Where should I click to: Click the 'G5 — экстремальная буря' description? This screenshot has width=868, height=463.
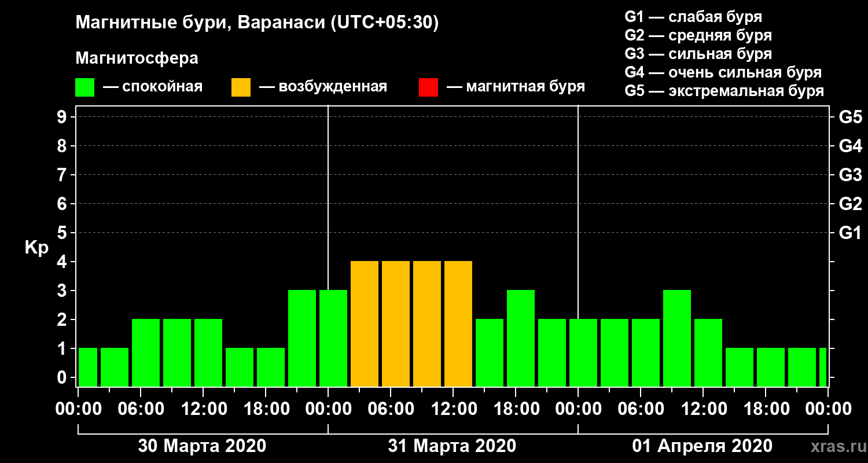724,91
